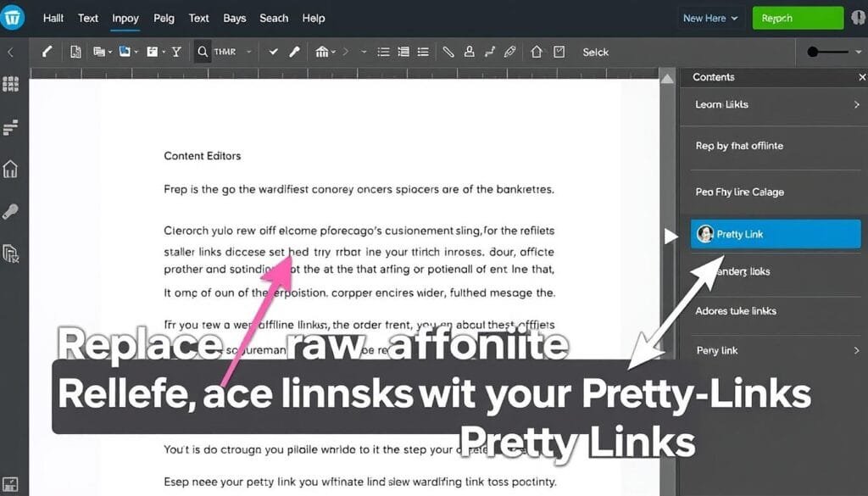Open the Inpoy menu
Screen dimensions: 868x496
coord(125,18)
